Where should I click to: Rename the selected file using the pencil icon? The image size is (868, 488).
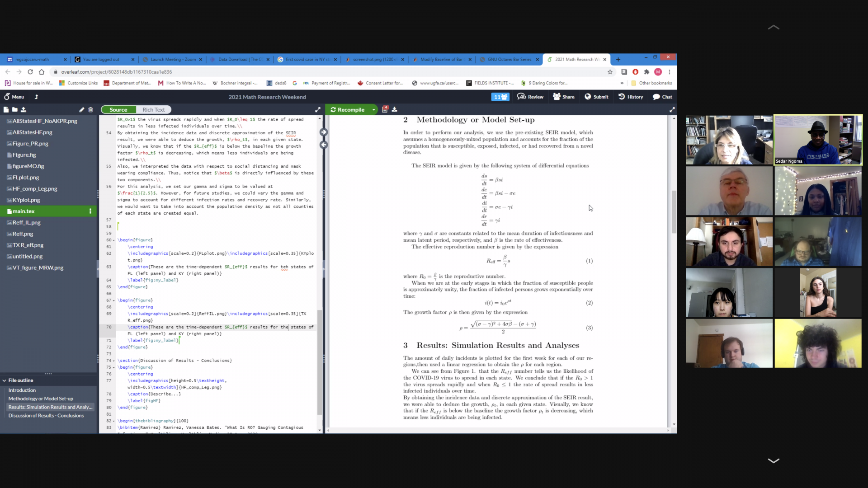tap(81, 110)
